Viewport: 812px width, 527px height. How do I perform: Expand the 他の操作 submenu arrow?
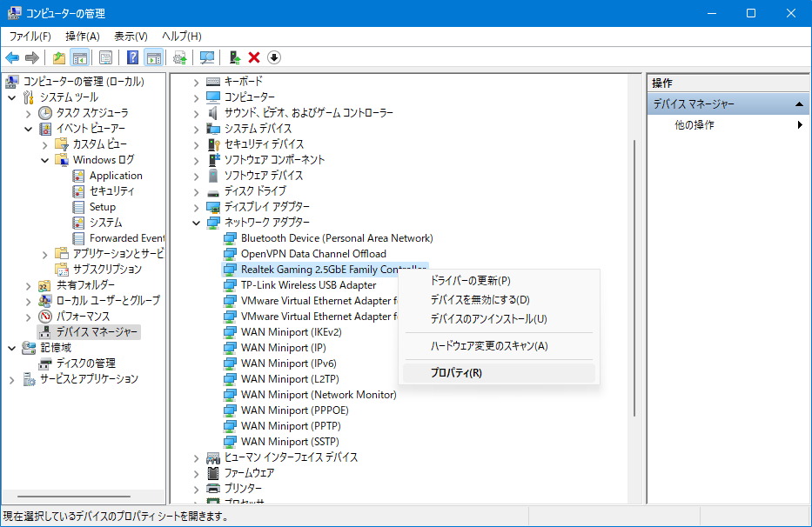point(799,123)
